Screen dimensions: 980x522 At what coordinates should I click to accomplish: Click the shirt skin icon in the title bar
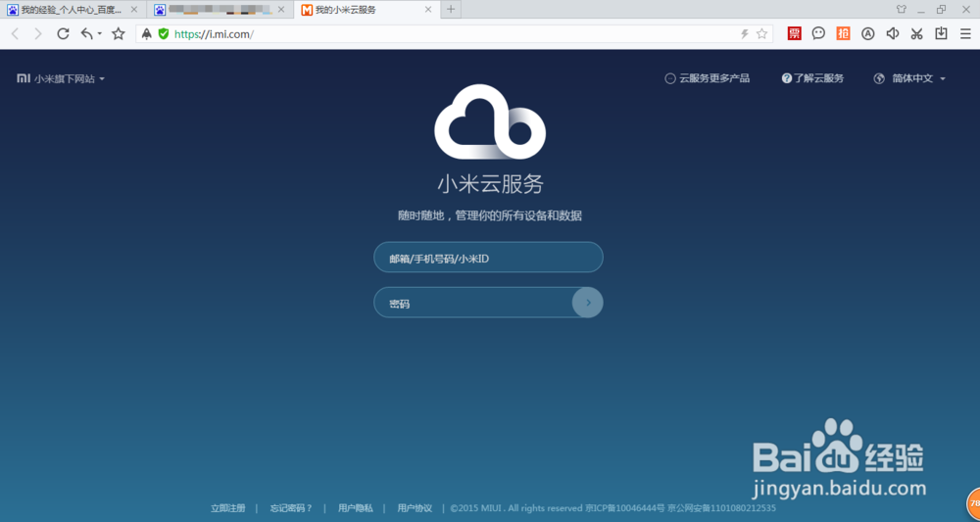[902, 9]
